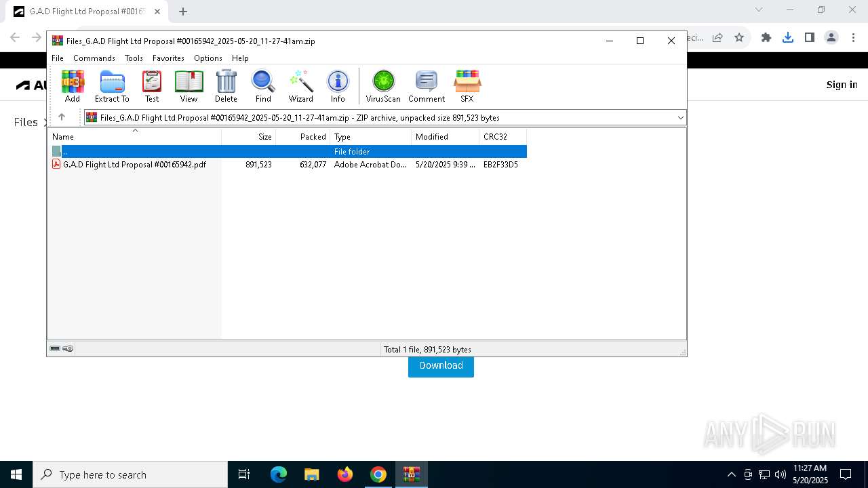868x488 pixels.
Task: Click the View toolbar icon
Action: coord(189,86)
